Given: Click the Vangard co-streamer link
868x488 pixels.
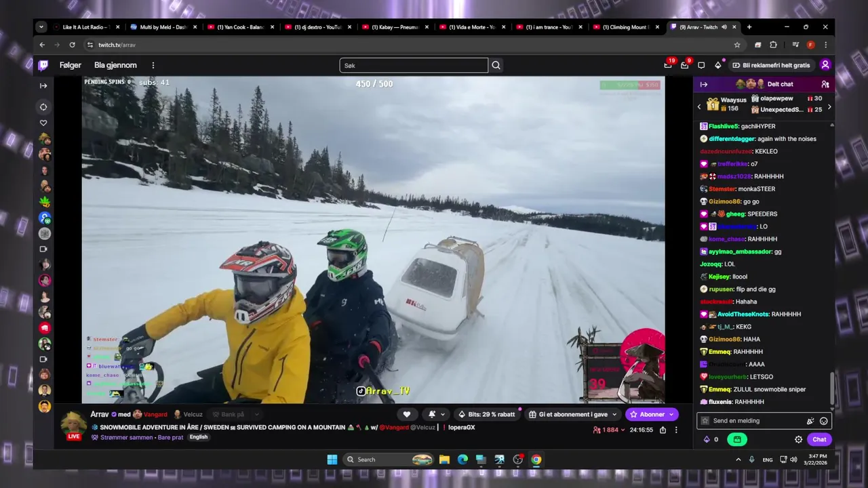Looking at the screenshot, I should tap(155, 414).
